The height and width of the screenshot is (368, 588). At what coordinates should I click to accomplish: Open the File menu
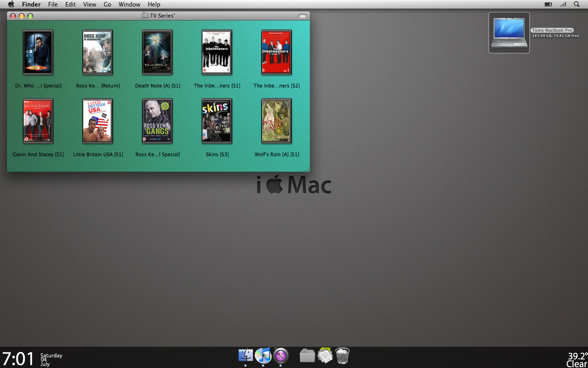pyautogui.click(x=53, y=4)
